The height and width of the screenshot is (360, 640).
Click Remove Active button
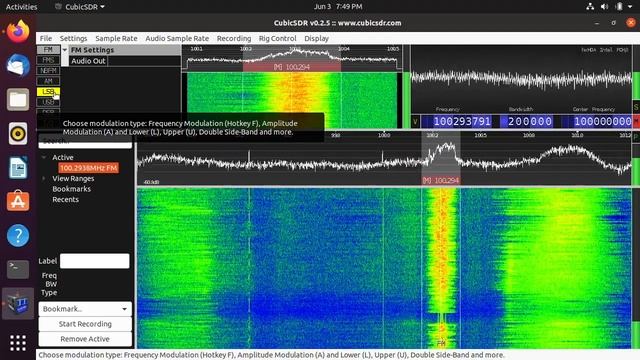(85, 339)
